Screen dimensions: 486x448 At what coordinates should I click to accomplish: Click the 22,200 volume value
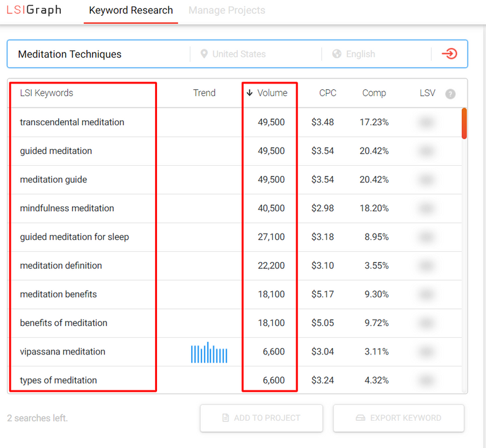coord(271,266)
